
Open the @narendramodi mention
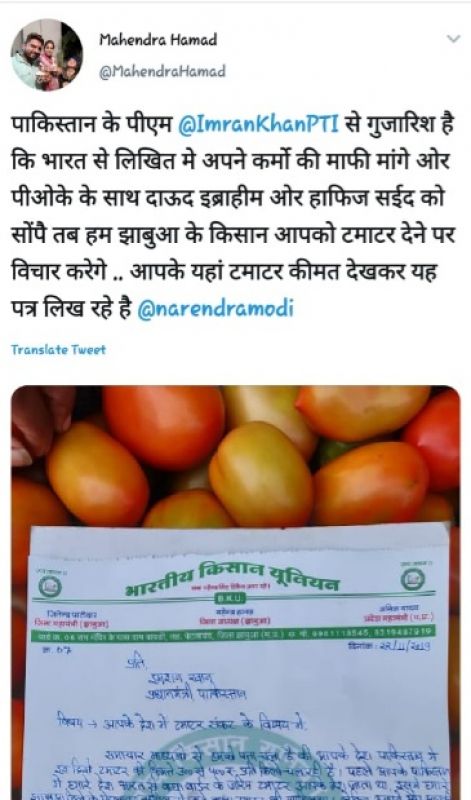(x=216, y=309)
